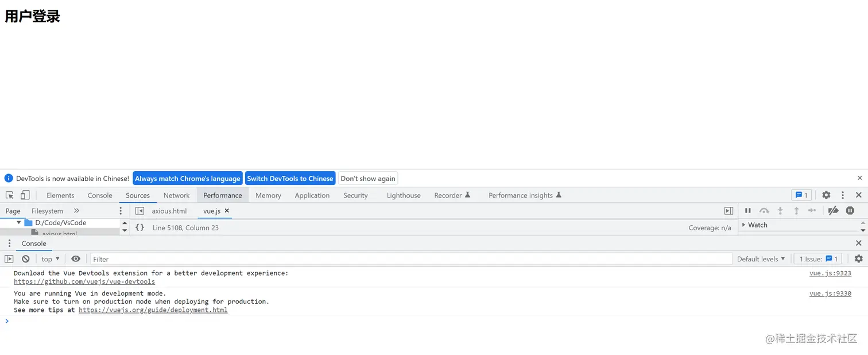Image resolution: width=868 pixels, height=355 pixels.
Task: Open the Performance insights tab
Action: (x=525, y=195)
